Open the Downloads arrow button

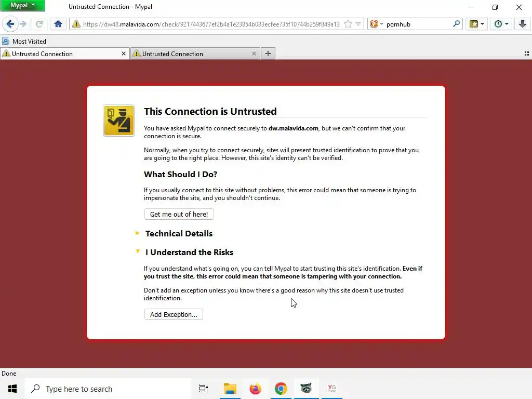(x=523, y=24)
